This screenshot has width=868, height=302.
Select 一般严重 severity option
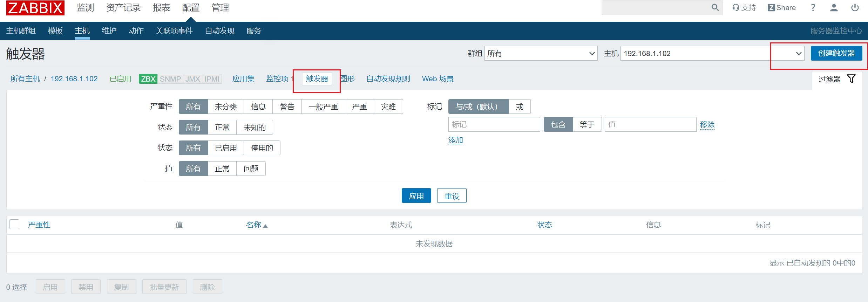pos(323,107)
